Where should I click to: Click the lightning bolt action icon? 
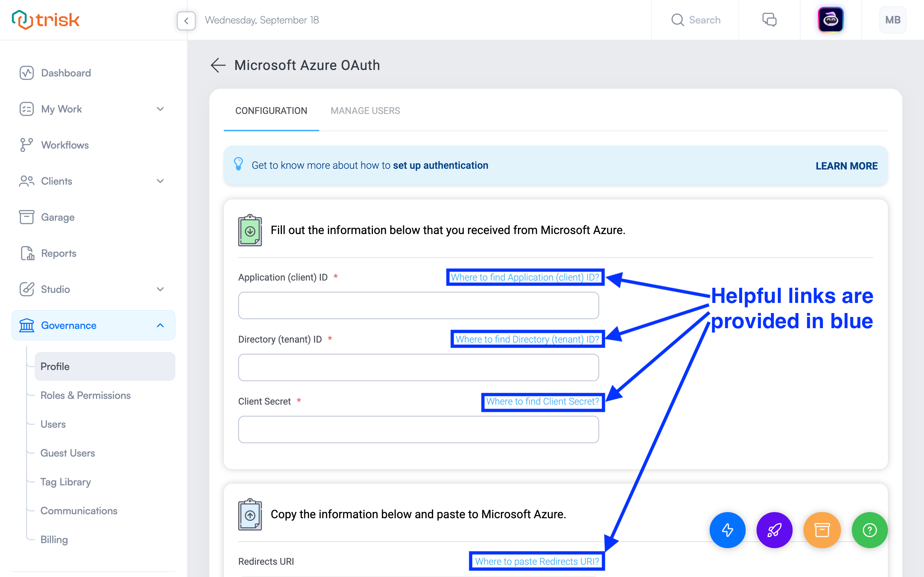[726, 530]
